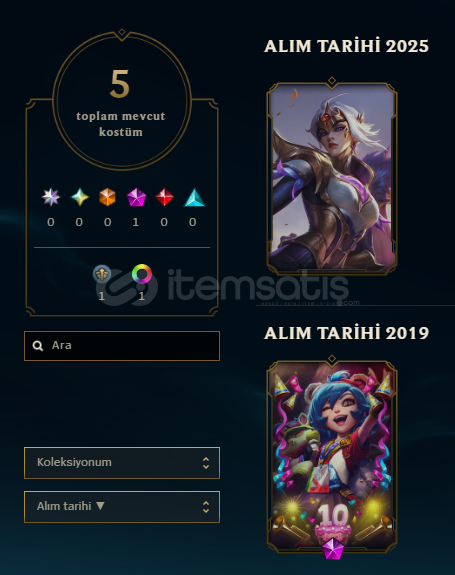Click the white star-shaped Transcendent gem icon
Image resolution: width=455 pixels, height=575 pixels.
click(x=51, y=197)
